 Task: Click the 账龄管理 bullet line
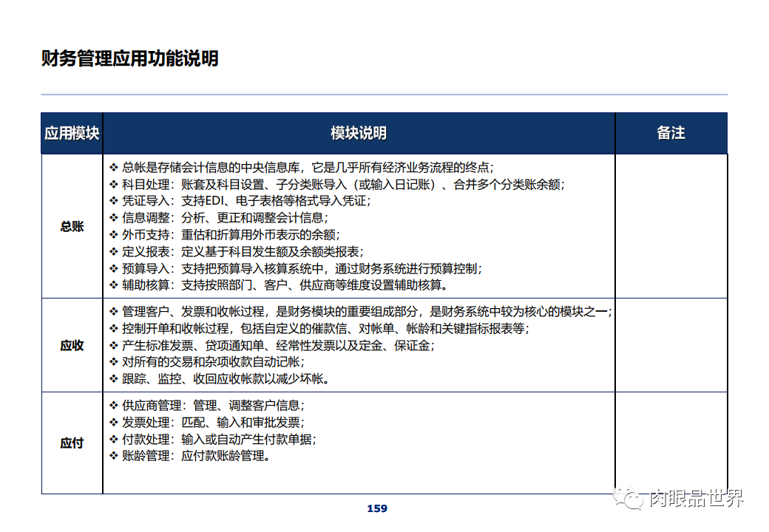[x=189, y=456]
